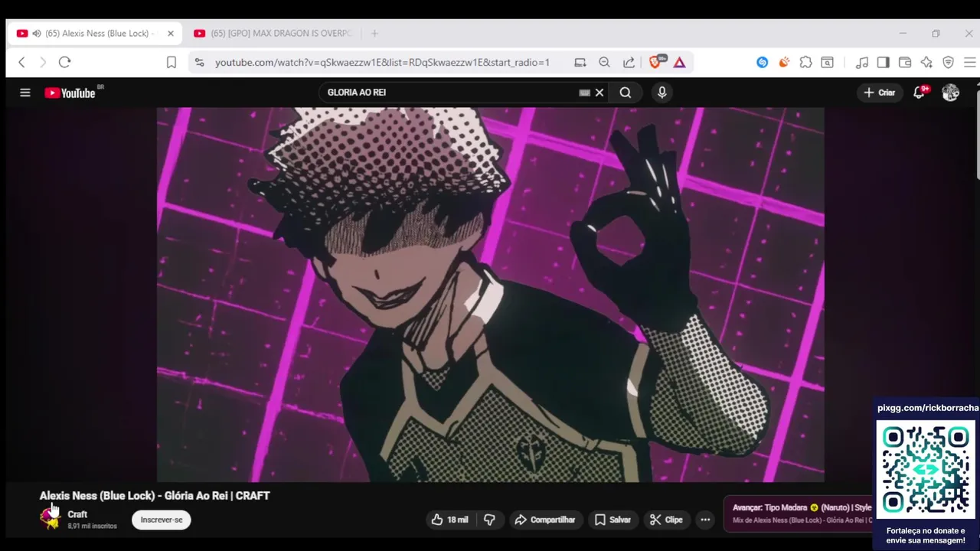The width and height of the screenshot is (980, 551).
Task: Create a clip with the Clipe button
Action: click(666, 520)
